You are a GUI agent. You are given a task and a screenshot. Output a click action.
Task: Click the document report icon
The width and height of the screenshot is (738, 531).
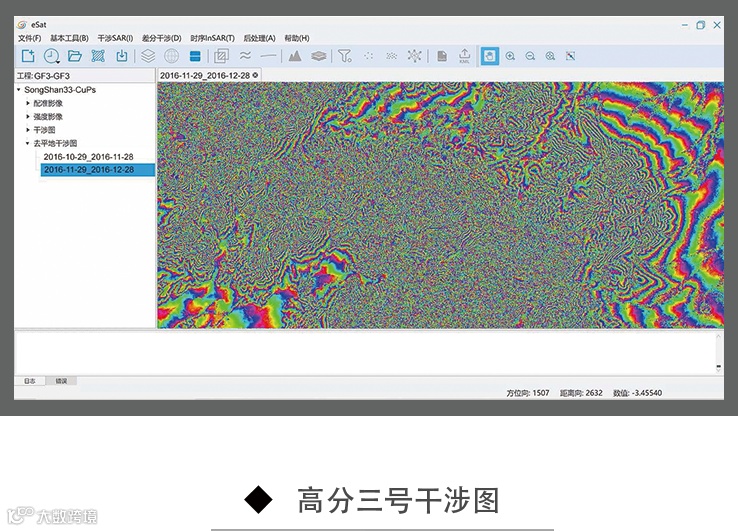tap(441, 56)
